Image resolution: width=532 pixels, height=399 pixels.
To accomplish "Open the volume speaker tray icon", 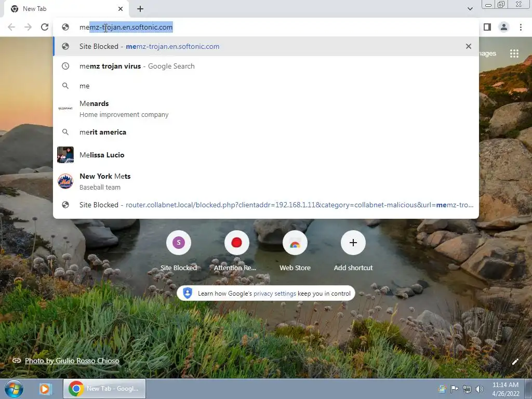I will tap(480, 389).
